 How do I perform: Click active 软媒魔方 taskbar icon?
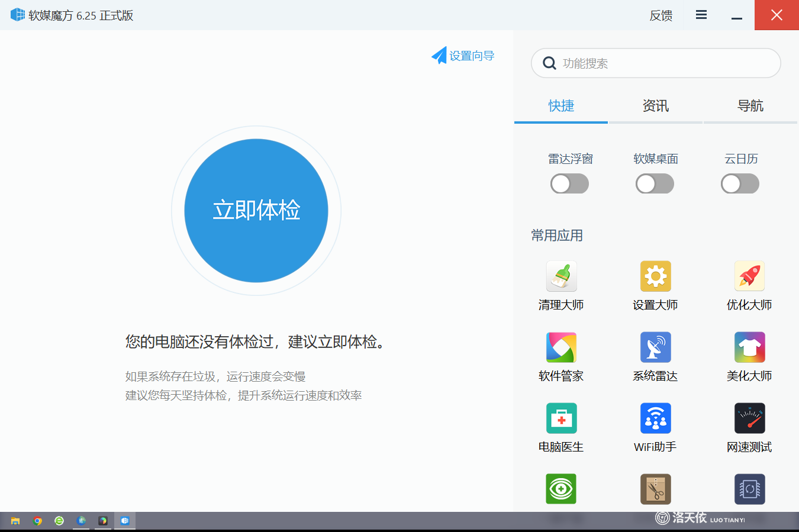(x=125, y=521)
